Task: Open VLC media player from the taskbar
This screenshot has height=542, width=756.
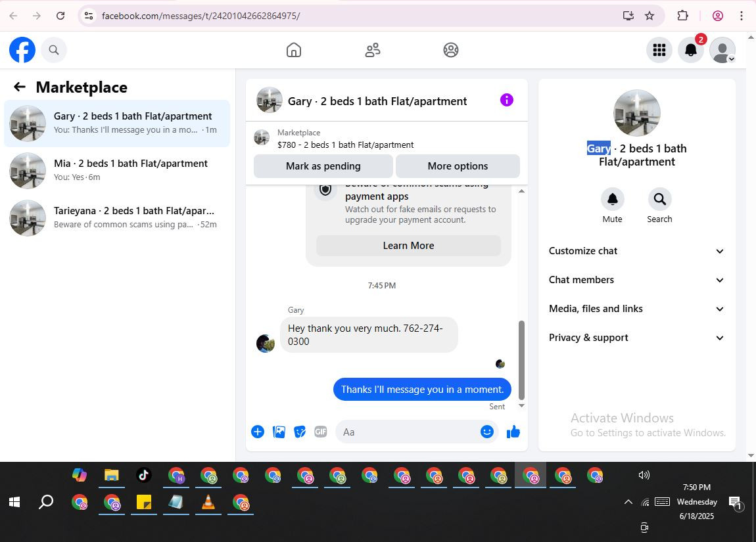Action: pos(208,503)
